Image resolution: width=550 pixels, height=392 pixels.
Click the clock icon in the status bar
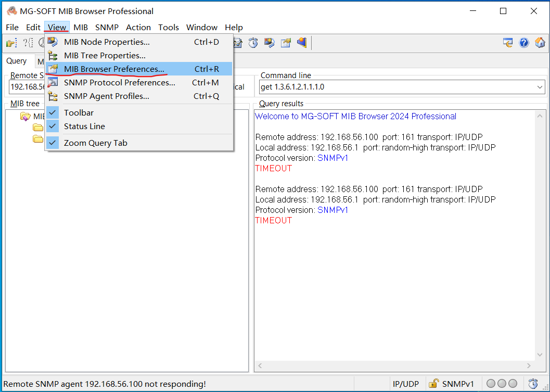[532, 383]
